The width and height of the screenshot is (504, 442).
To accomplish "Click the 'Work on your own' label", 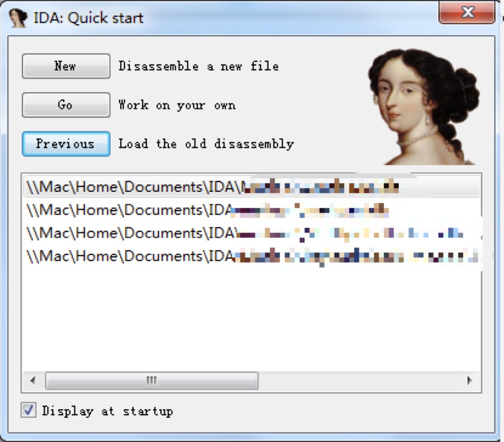I will [x=177, y=105].
